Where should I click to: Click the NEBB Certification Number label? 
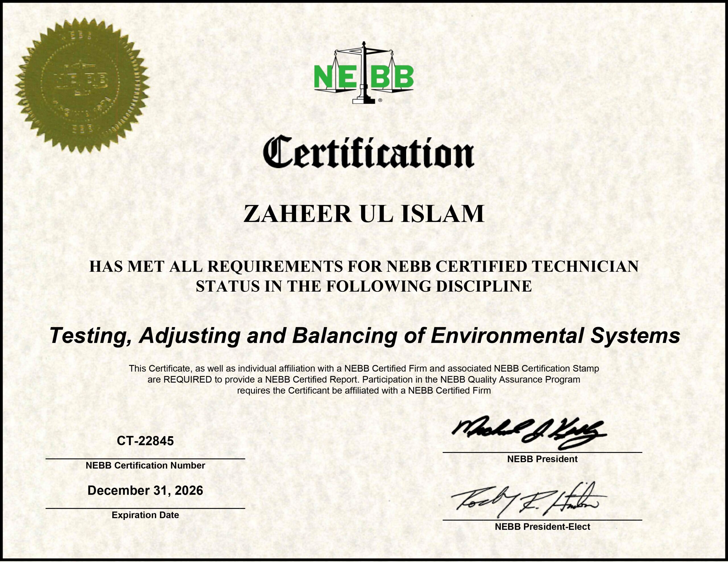145,465
